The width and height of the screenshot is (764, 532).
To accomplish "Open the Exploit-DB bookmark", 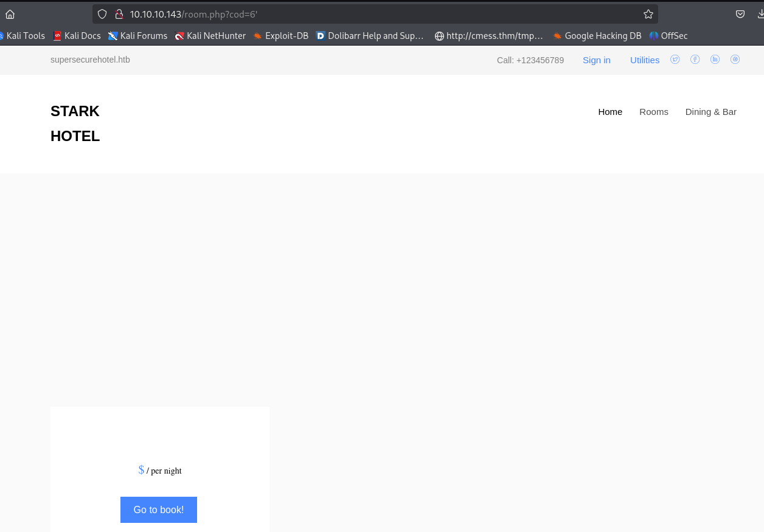I will coord(281,36).
